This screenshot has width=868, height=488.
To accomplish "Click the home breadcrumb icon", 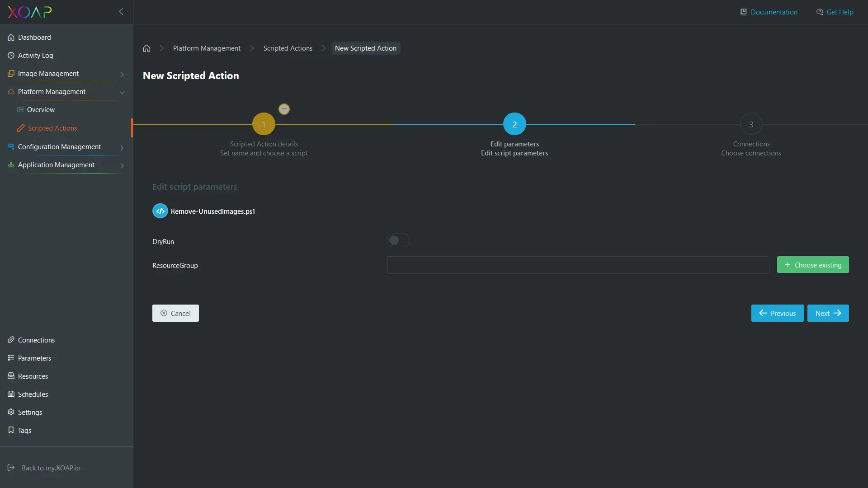I will pyautogui.click(x=146, y=48).
